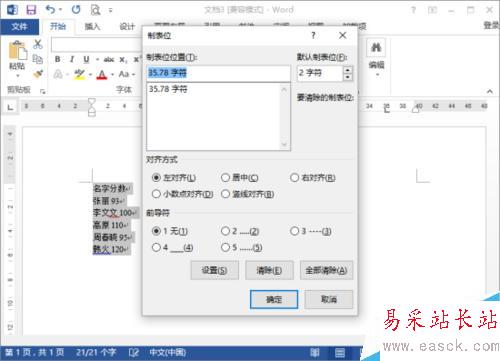500x361 pixels.
Task: Apply strikethrough abc formatting
Action: click(109, 60)
